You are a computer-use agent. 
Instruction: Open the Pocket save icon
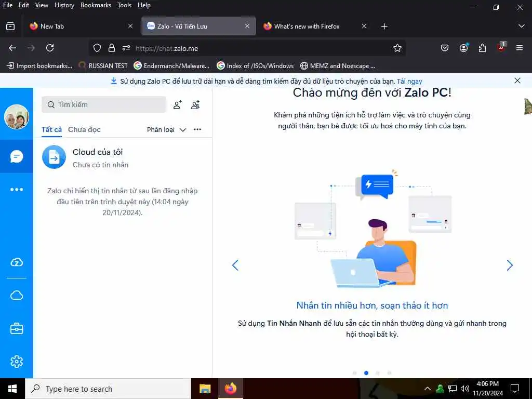coord(445,48)
